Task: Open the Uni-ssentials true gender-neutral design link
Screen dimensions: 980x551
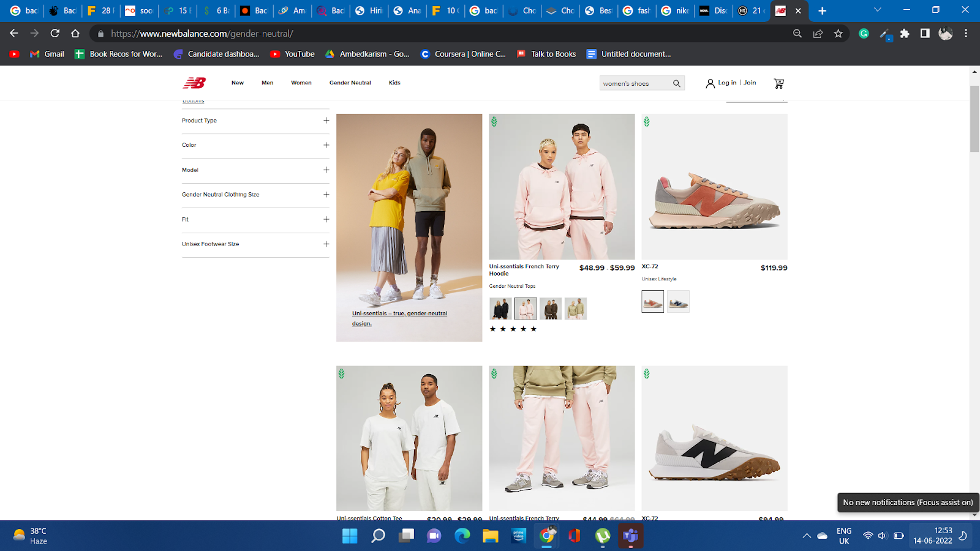Action: click(399, 318)
